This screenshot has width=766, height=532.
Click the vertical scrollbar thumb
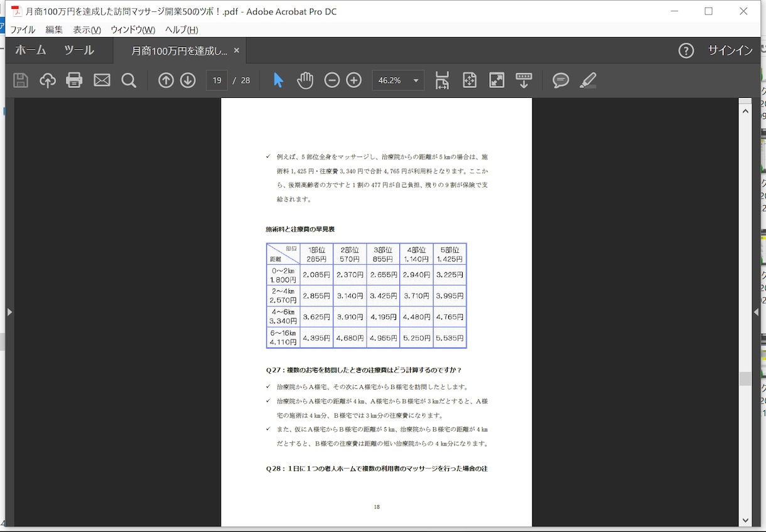coord(745,379)
